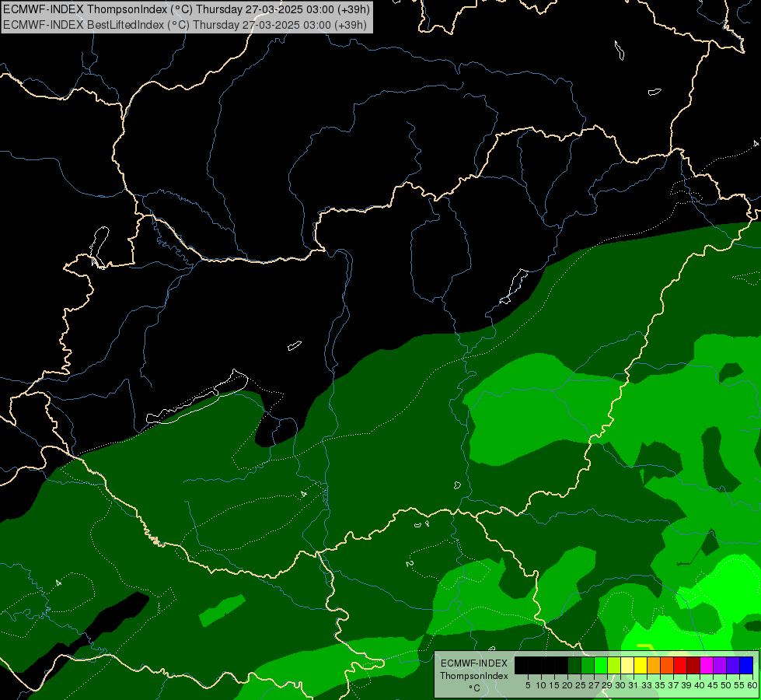The width and height of the screenshot is (761, 700).
Task: Click the BestLiftedIndex title line in header
Action: tap(185, 24)
